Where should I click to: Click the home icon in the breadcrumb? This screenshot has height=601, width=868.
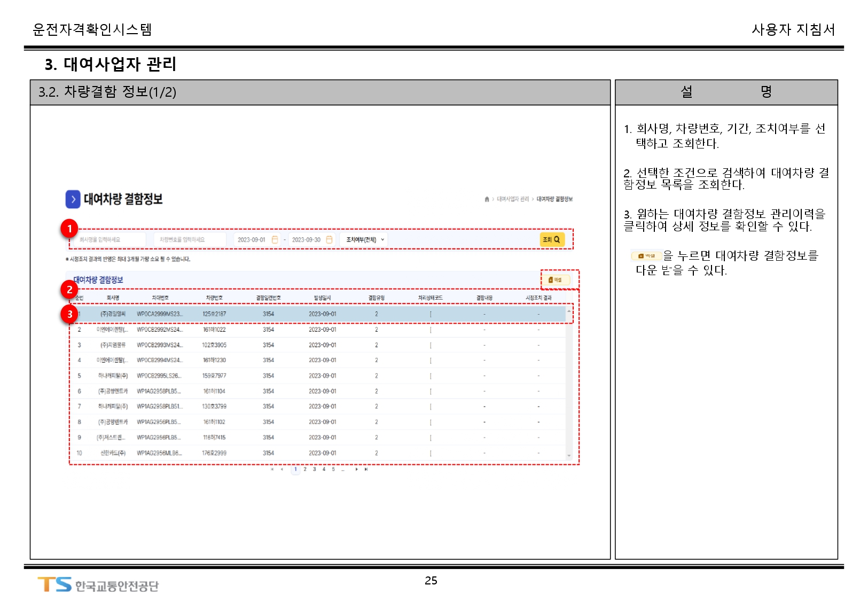pos(487,199)
